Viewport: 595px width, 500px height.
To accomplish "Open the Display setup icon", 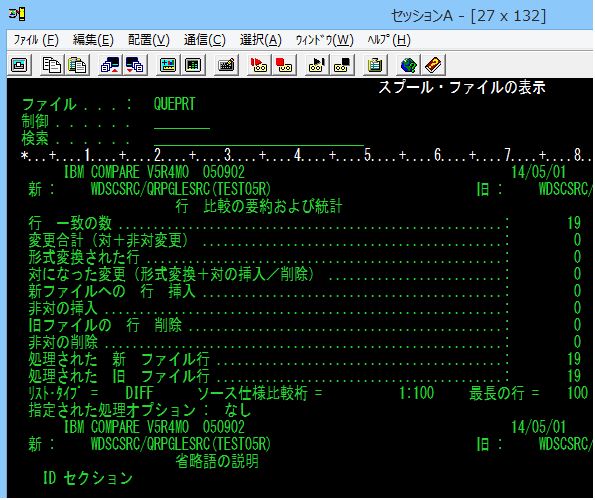I will [167, 65].
